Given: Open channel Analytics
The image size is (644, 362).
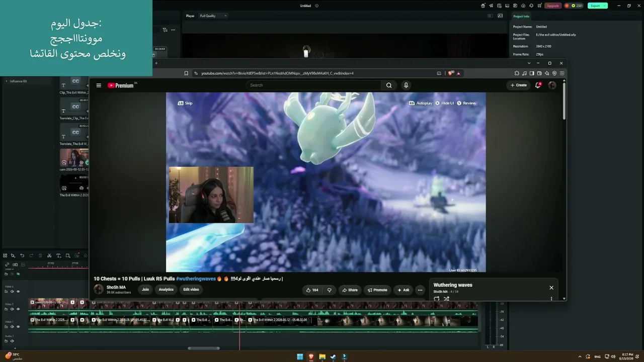Looking at the screenshot, I should [x=166, y=290].
